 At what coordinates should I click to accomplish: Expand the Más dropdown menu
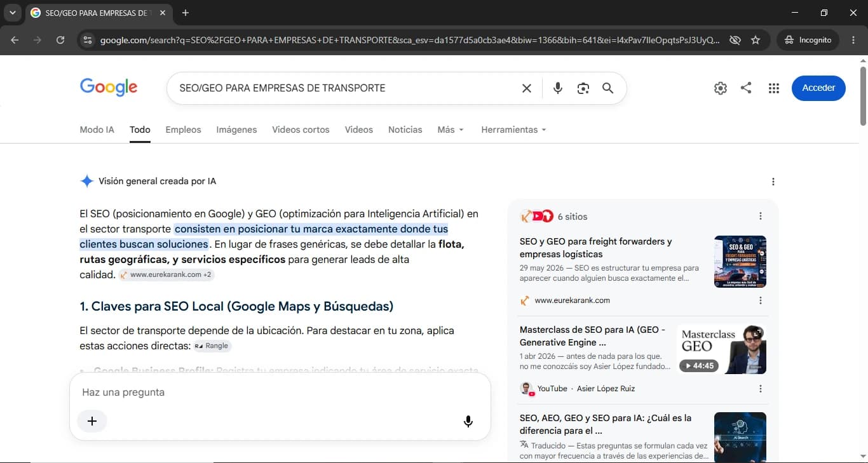pos(451,130)
